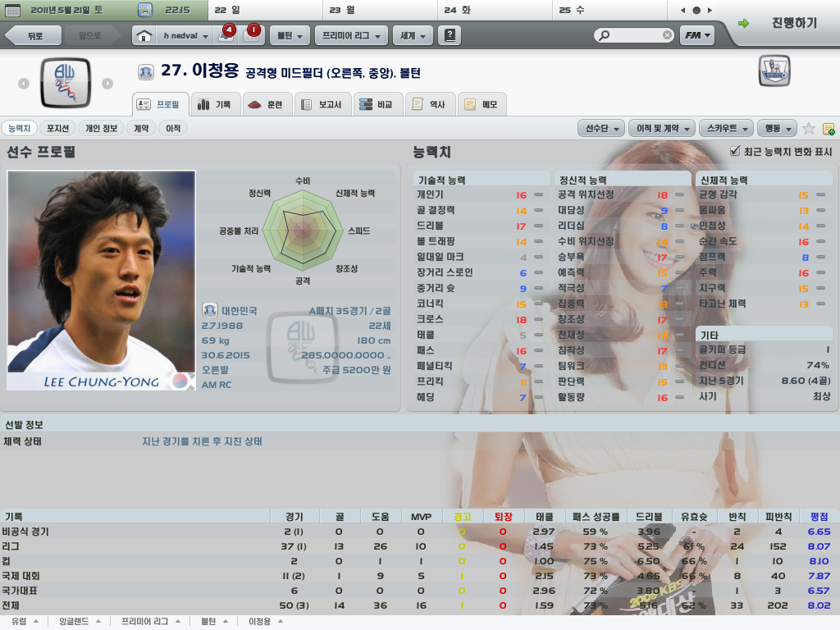The image size is (840, 630).
Task: Go to next player with right arrow
Action: [107, 83]
